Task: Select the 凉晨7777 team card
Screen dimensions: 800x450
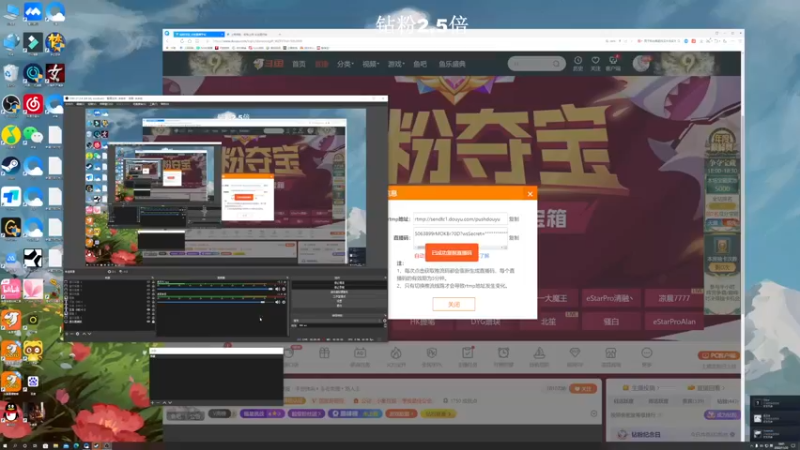Action: [674, 298]
